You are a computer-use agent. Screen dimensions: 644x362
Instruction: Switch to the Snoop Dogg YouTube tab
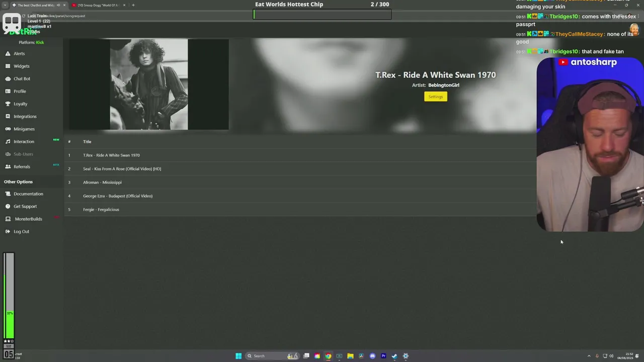98,5
